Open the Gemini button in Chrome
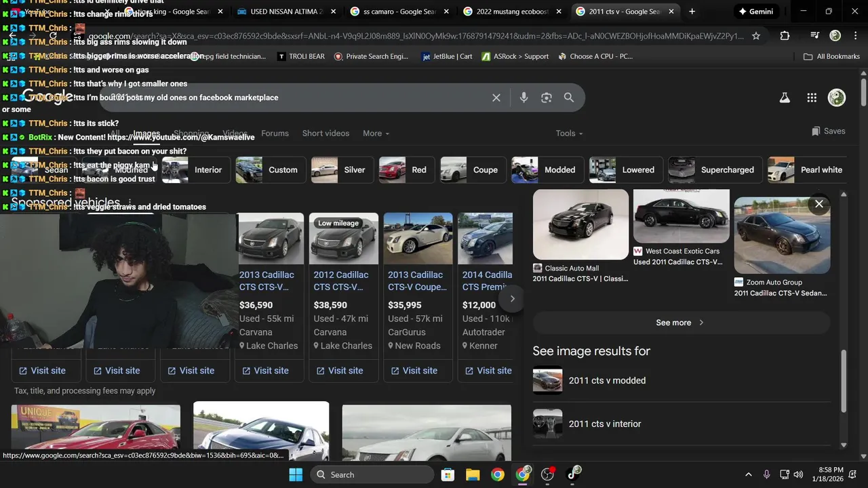This screenshot has width=868, height=488. coord(756,12)
